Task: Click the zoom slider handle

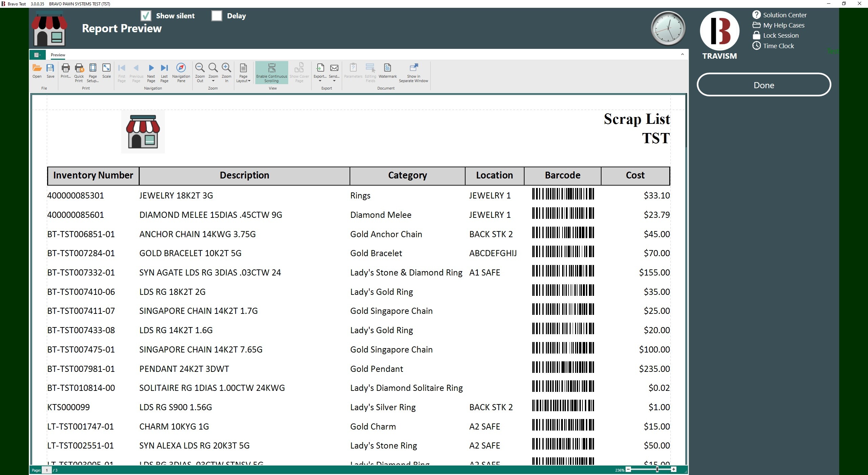Action: point(657,470)
